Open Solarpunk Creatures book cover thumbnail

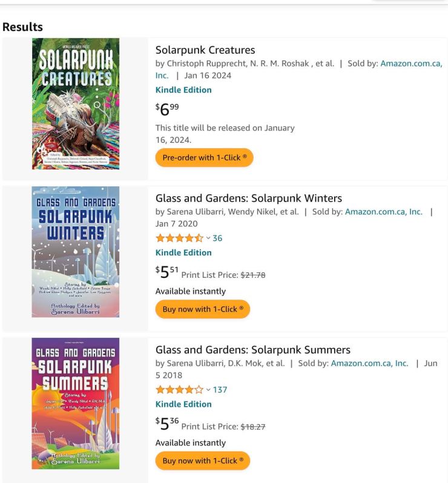pos(76,103)
